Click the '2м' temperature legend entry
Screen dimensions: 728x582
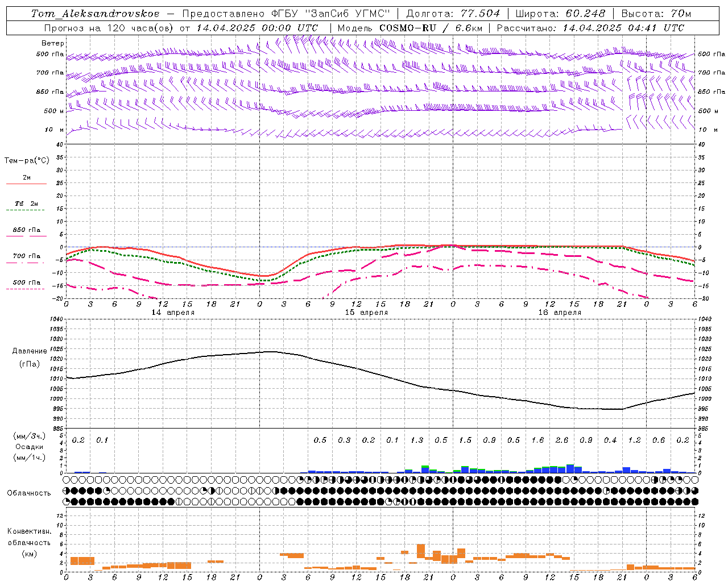click(27, 178)
